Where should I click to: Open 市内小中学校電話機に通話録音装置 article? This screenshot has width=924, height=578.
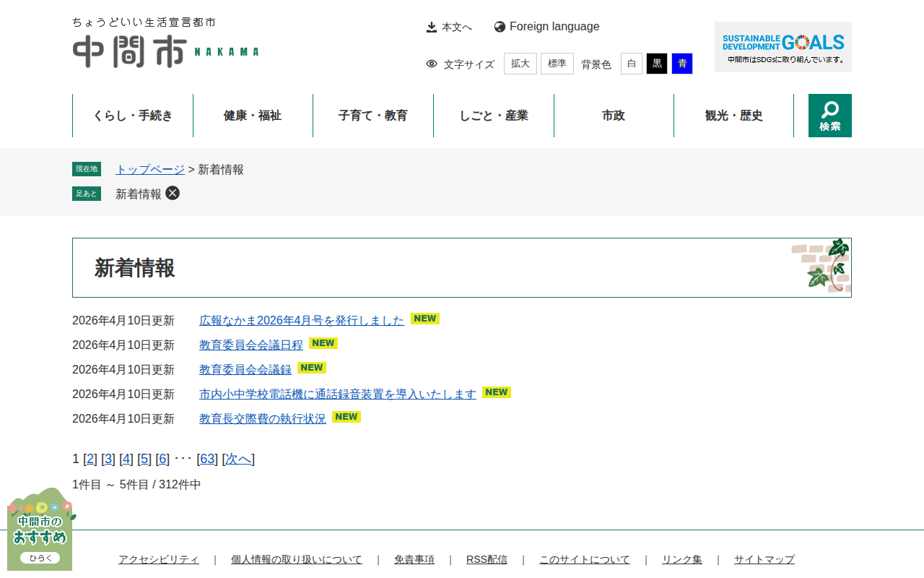338,394
